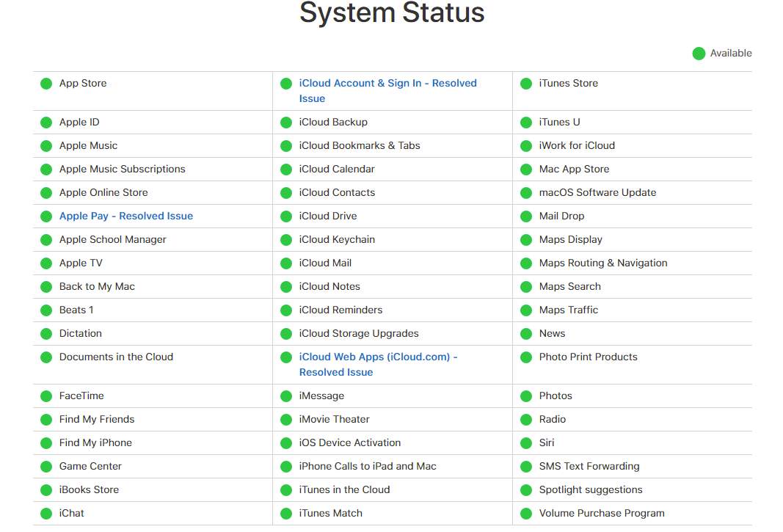Click the green dot beside iCloud Account & Sign In
This screenshot has height=532, width=783.
pyautogui.click(x=286, y=84)
